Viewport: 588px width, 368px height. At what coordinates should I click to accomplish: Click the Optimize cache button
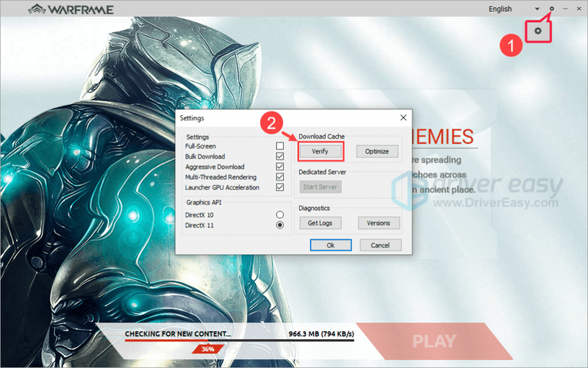tap(377, 151)
